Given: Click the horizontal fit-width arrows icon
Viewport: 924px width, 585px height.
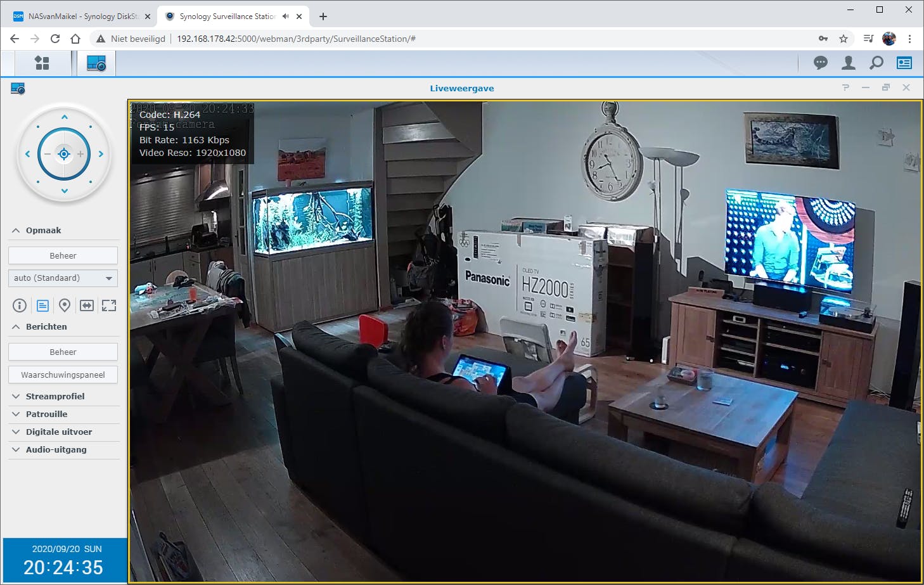Looking at the screenshot, I should pyautogui.click(x=87, y=305).
